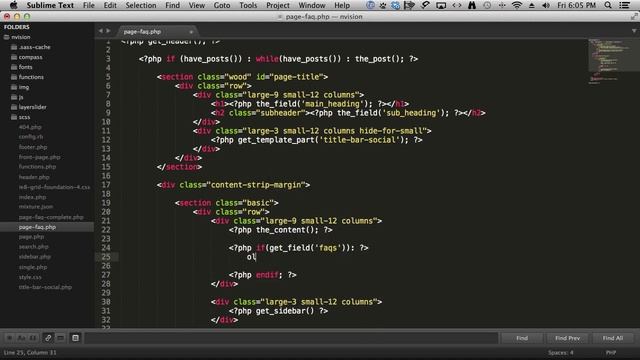Open Spotlight search magnifier icon
640x360 pixels.
pos(608,5)
